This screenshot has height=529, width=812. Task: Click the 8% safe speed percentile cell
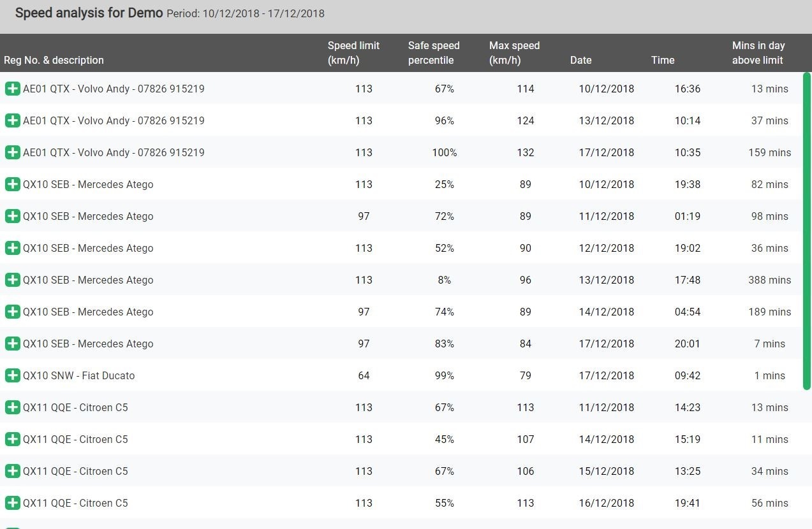tap(445, 280)
